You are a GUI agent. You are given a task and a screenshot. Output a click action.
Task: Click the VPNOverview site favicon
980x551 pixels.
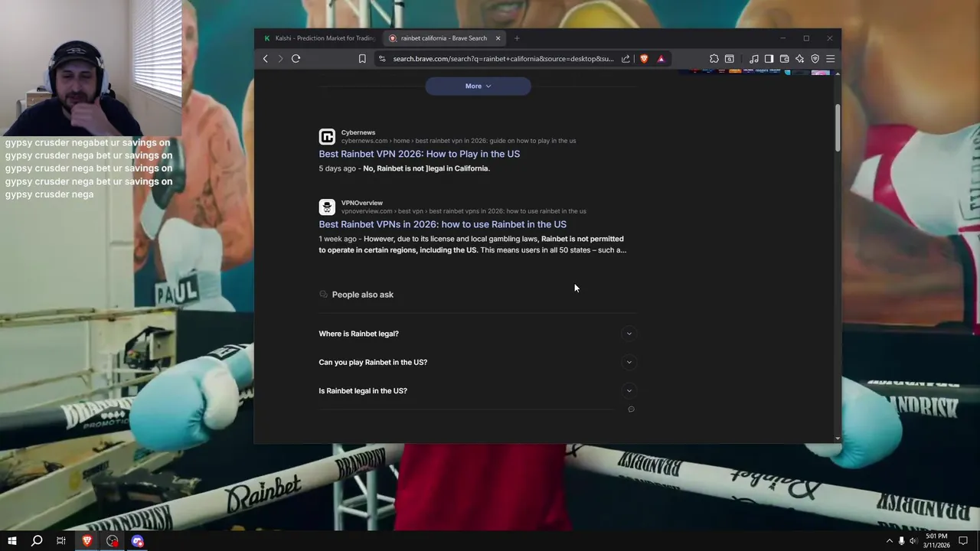point(327,207)
